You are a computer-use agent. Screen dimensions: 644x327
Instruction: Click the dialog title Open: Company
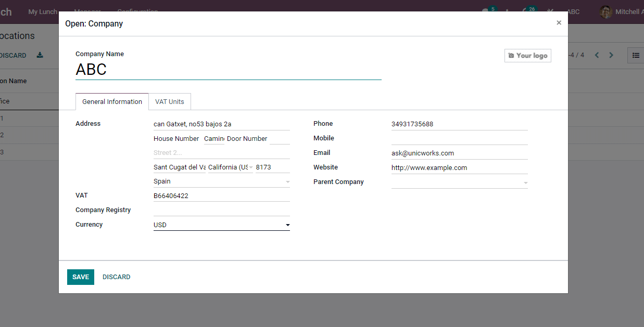[94, 24]
